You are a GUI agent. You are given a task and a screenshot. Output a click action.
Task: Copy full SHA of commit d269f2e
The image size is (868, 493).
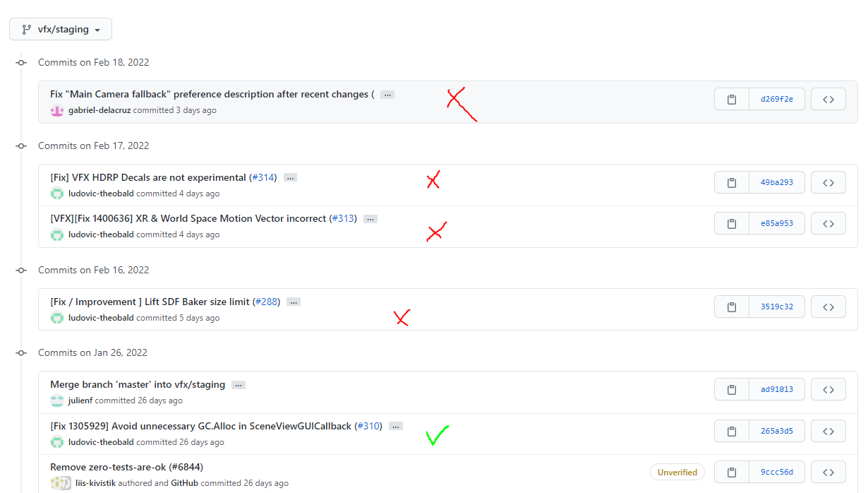click(731, 99)
